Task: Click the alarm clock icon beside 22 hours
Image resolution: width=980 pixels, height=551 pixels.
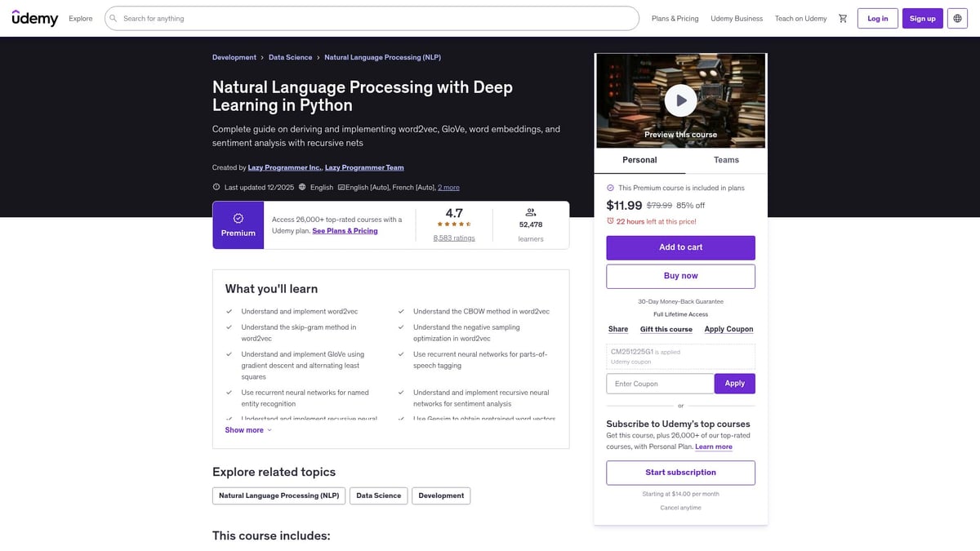Action: coord(610,221)
